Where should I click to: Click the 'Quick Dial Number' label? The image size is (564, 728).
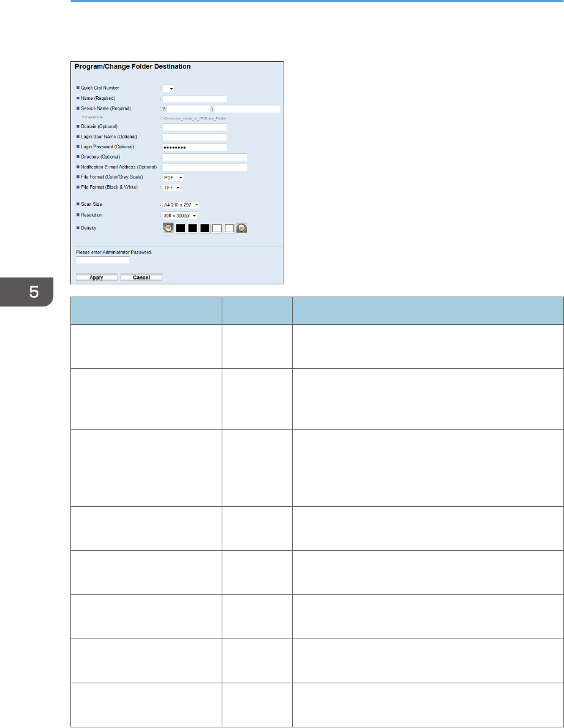pos(100,88)
